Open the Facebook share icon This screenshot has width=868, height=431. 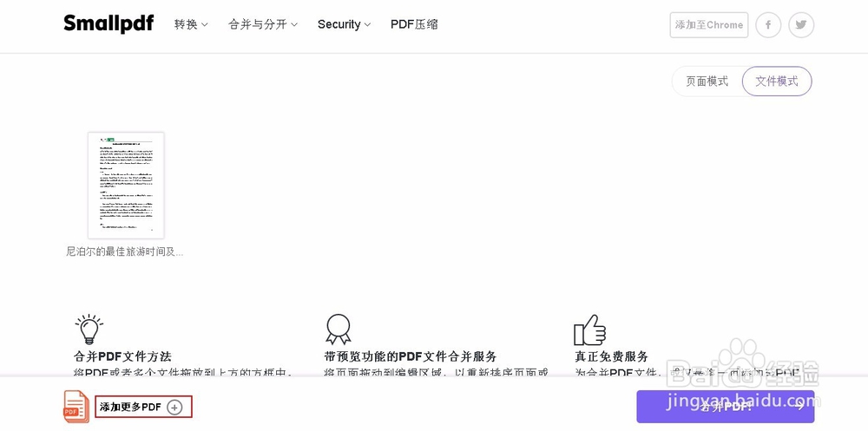(x=768, y=25)
